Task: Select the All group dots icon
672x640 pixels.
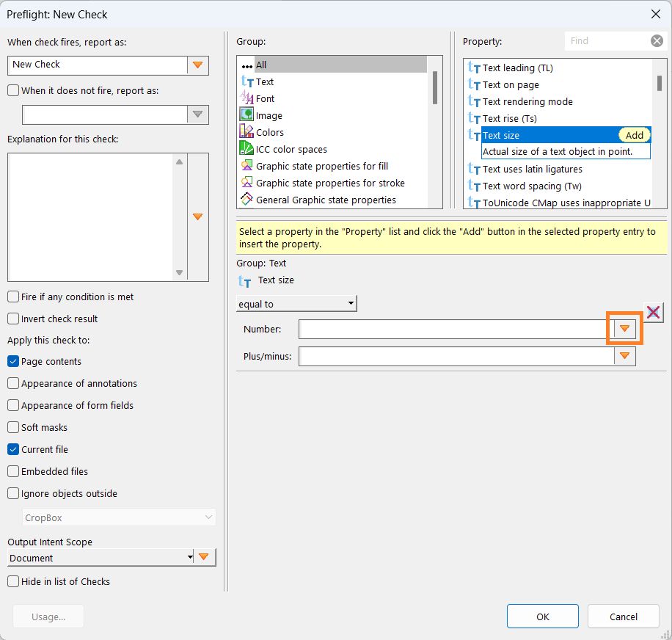Action: pos(246,66)
